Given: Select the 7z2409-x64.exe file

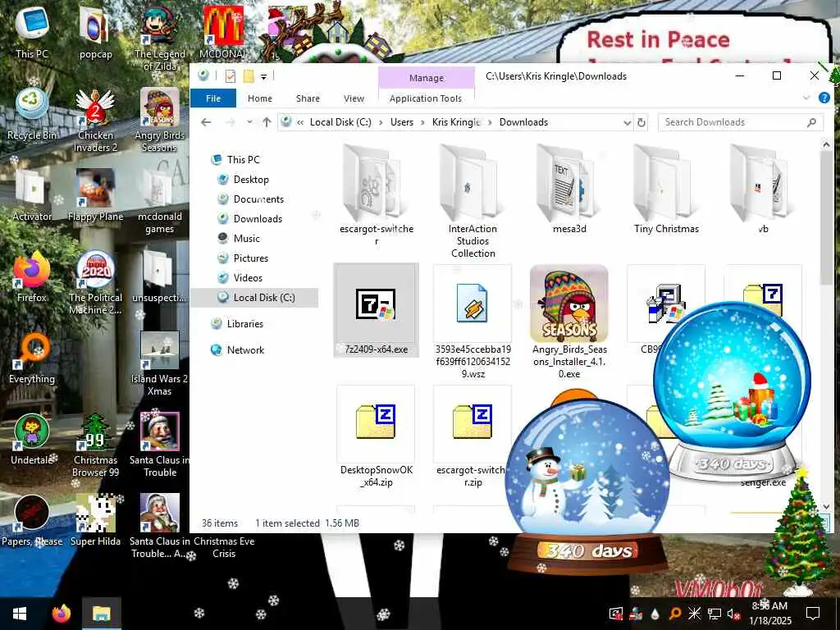Looking at the screenshot, I should click(376, 310).
